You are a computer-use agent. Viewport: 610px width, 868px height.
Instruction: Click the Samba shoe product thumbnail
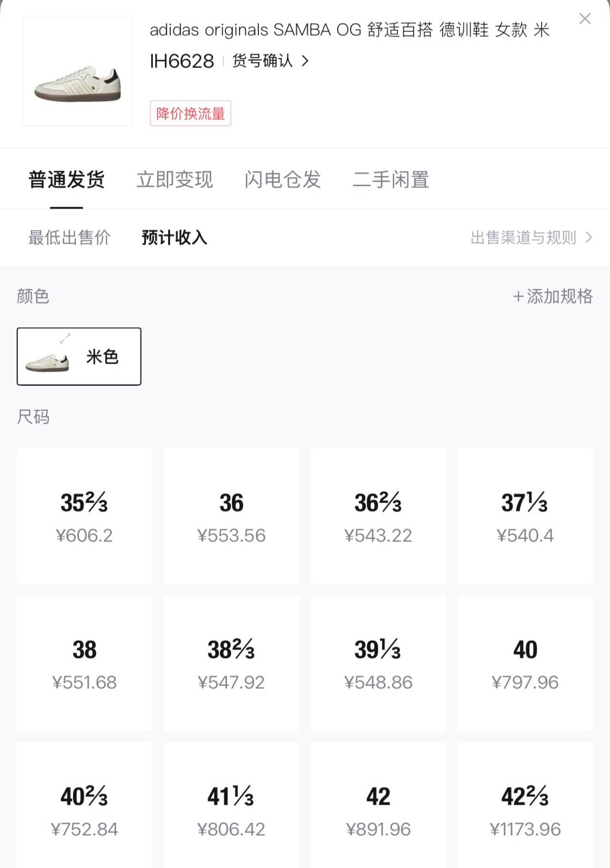78,71
